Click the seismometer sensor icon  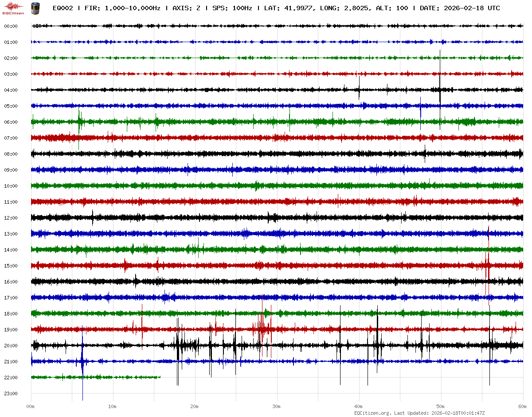click(x=34, y=8)
